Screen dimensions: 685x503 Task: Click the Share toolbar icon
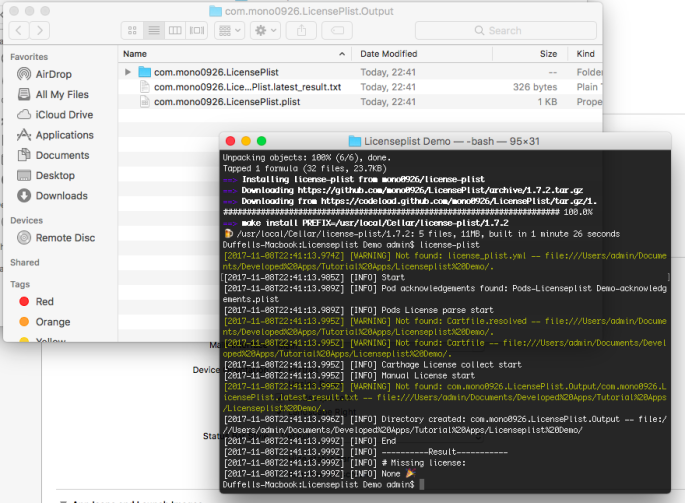(301, 31)
